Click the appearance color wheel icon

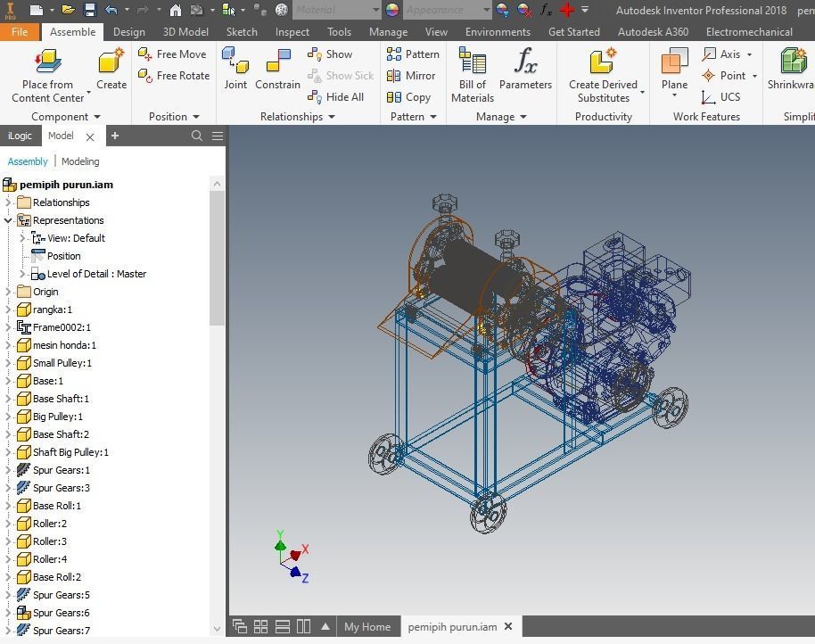coord(392,9)
